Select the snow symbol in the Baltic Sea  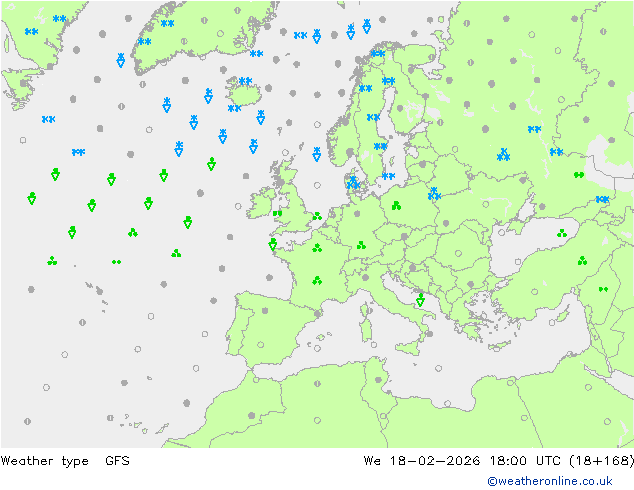pos(389,176)
